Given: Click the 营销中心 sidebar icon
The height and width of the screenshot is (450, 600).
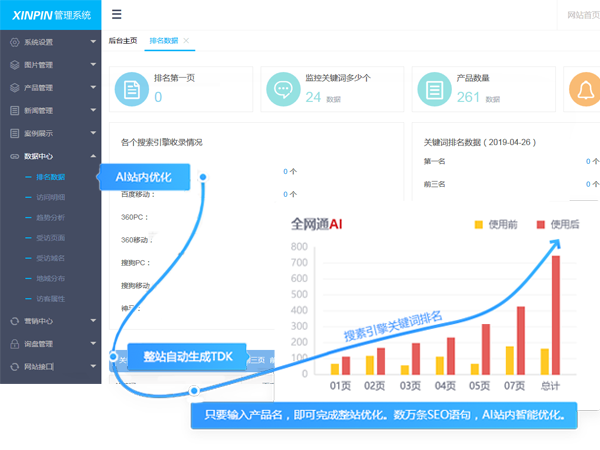Looking at the screenshot, I should [x=13, y=321].
